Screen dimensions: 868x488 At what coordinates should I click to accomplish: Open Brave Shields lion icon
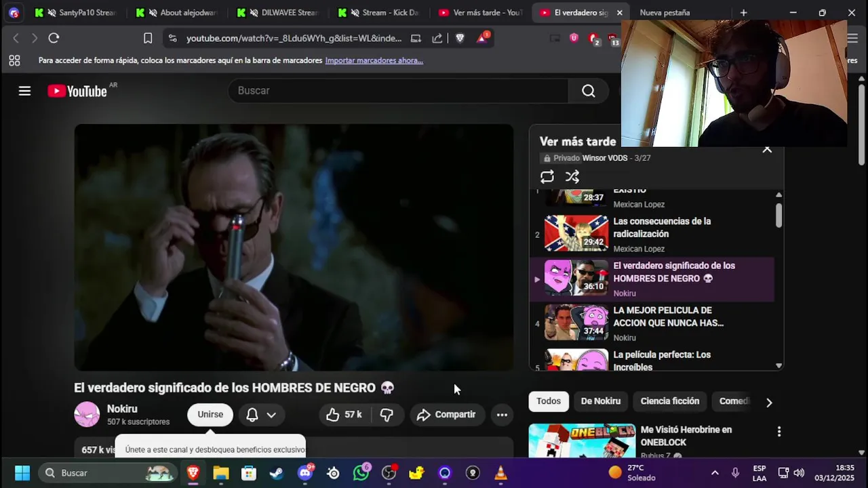coord(460,39)
